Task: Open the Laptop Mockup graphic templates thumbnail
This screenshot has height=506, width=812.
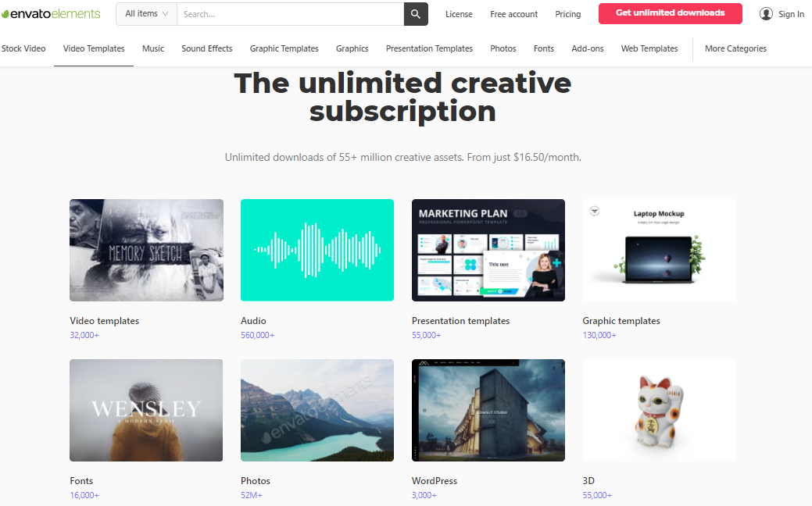Action: pyautogui.click(x=660, y=250)
